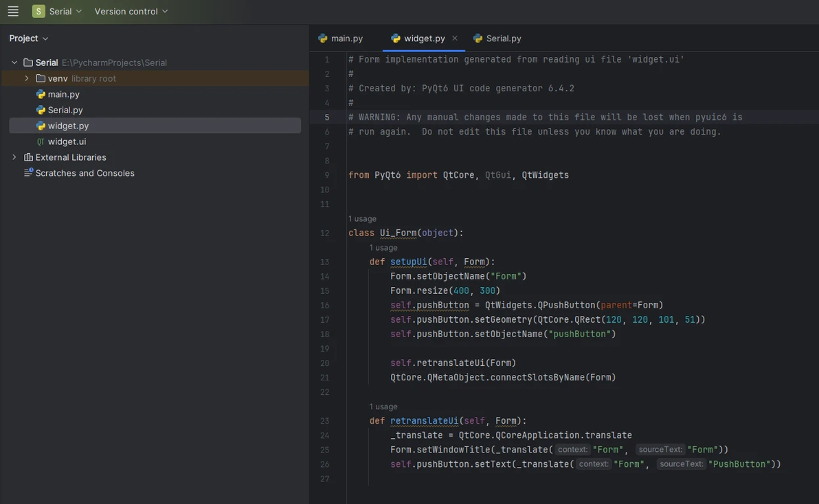The image size is (819, 504).
Task: Click the green Serial project icon
Action: [x=38, y=11]
